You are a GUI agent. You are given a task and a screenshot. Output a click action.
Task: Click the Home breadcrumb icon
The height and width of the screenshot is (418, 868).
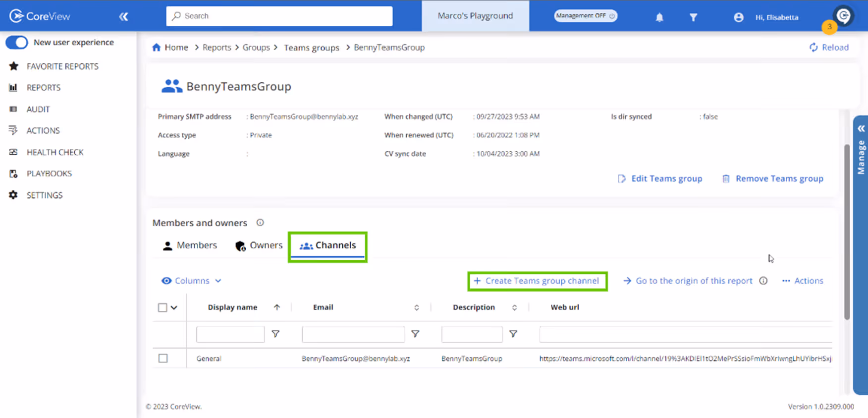click(x=156, y=47)
